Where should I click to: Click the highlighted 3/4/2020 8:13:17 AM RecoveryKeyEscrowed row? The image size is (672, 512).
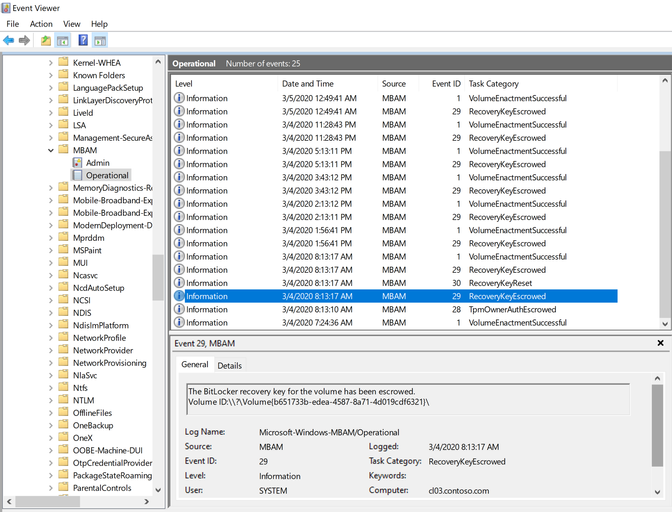click(x=394, y=296)
